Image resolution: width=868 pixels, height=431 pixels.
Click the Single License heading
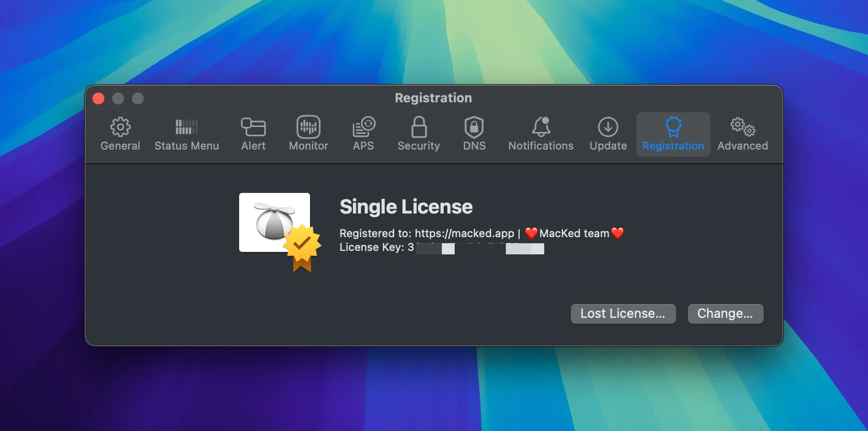tap(406, 207)
